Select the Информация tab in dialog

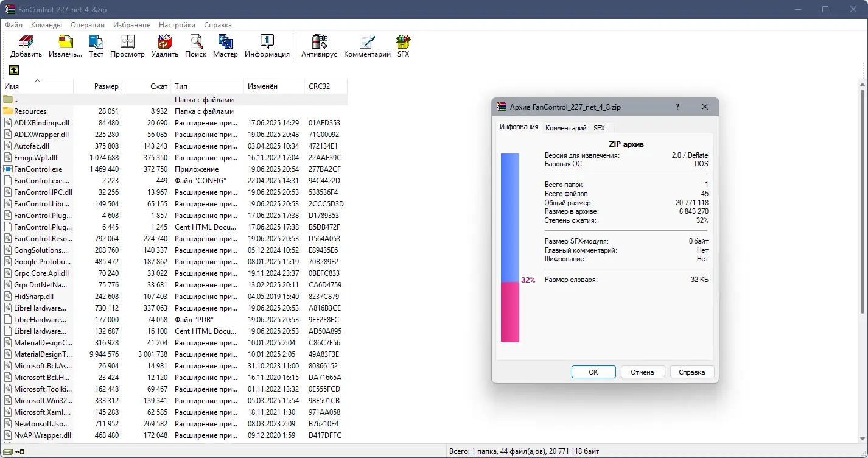519,127
